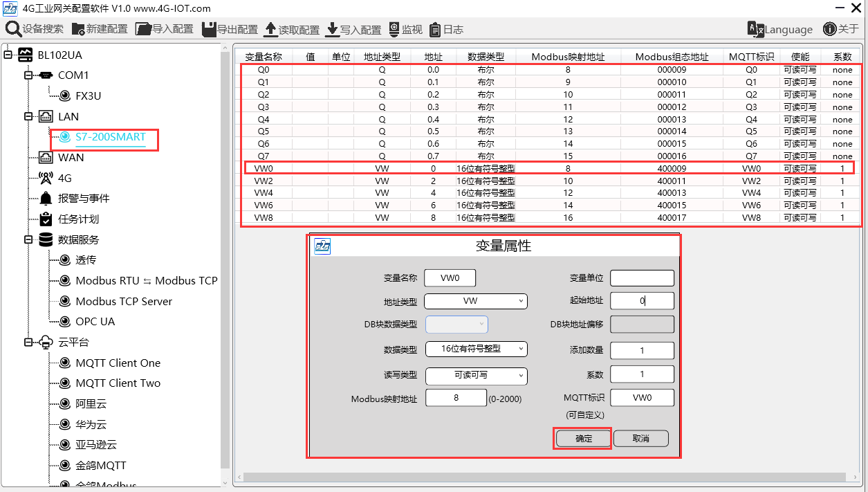Screen dimensions: 868x492
Task: Click the 导入配置 import configuration icon
Action: (143, 29)
